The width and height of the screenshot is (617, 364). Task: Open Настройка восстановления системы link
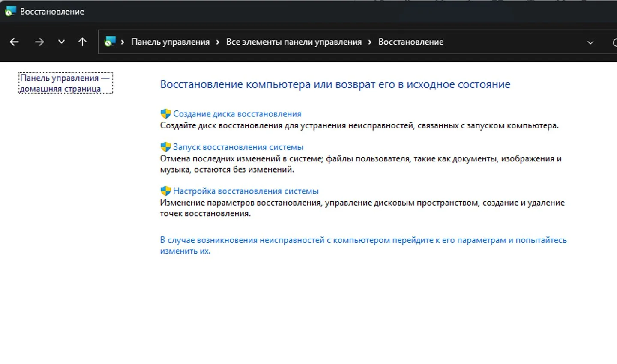point(246,191)
